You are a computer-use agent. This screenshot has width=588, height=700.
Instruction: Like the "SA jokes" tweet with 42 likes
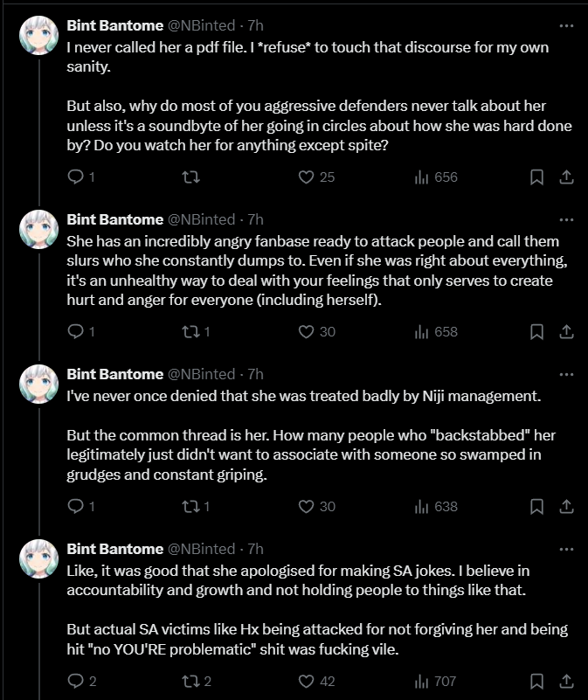coord(316,682)
